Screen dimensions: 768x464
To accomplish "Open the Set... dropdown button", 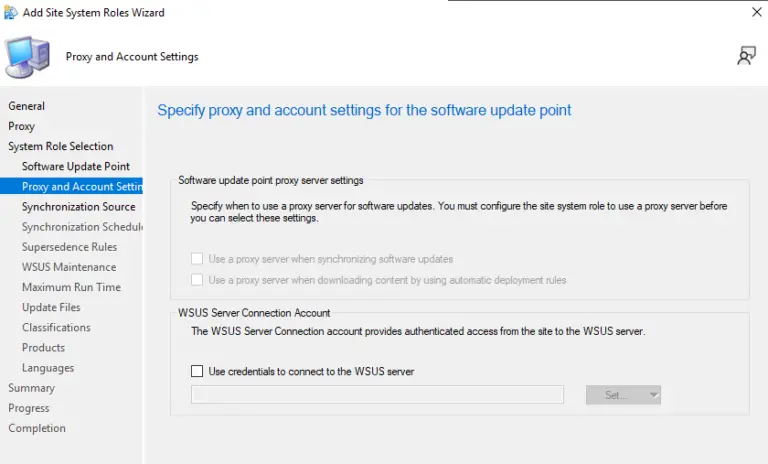I will pos(623,395).
